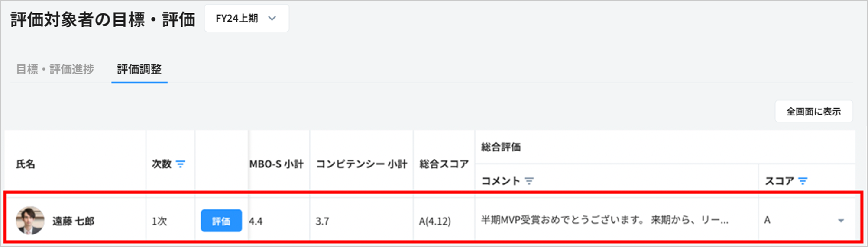
Task: Click the 4.4 MBO-S subtotal cell
Action: pos(256,221)
